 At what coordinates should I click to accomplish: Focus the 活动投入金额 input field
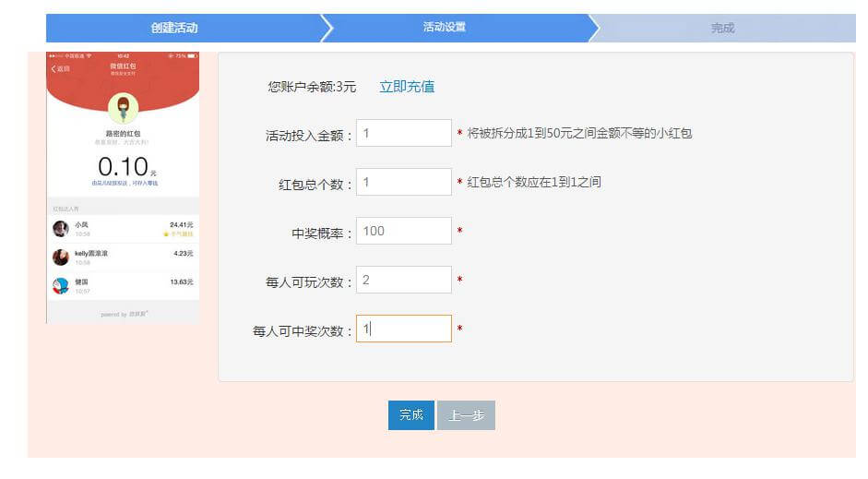[x=403, y=133]
